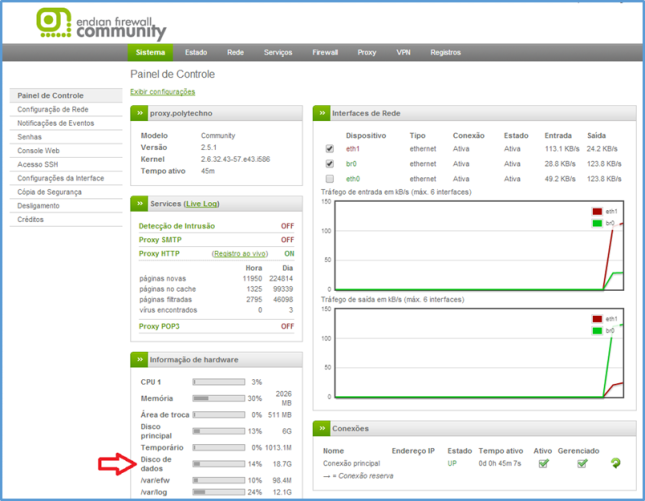Open Notificações de Eventos sidebar item
Image resolution: width=645 pixels, height=501 pixels.
(x=66, y=123)
